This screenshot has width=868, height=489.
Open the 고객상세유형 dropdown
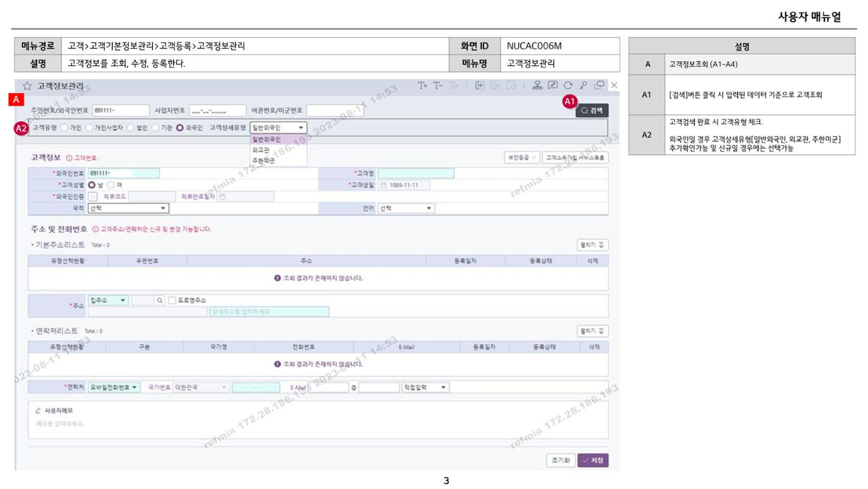coord(278,128)
